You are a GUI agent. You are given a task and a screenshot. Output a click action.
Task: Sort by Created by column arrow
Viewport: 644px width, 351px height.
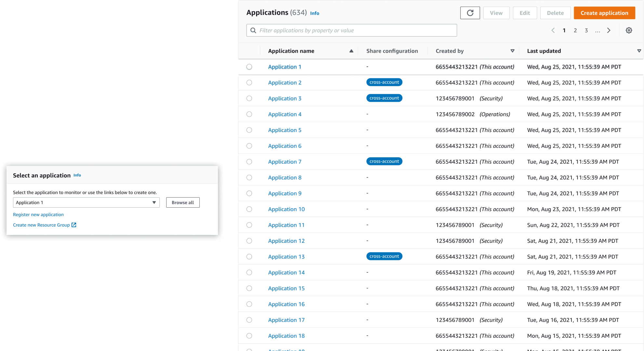pyautogui.click(x=512, y=51)
